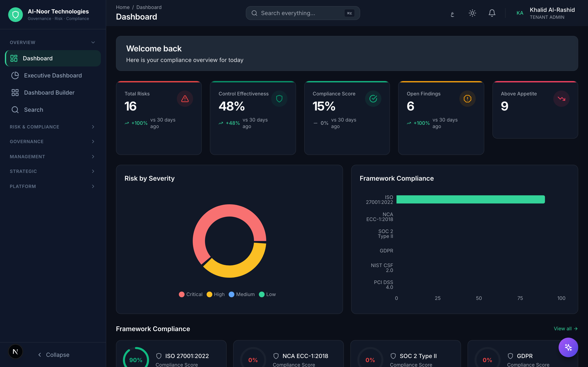Click the Total Risks warning triangle icon
This screenshot has height=367, width=588.
[185, 99]
